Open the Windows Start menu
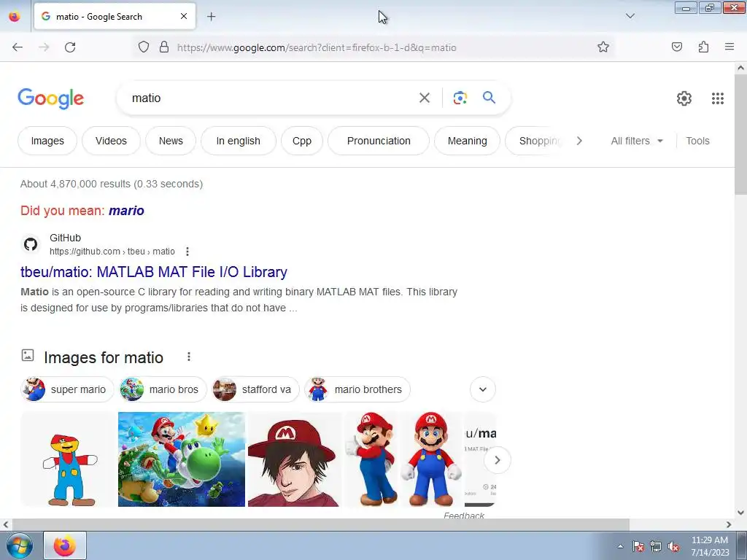This screenshot has width=747, height=560. [x=19, y=545]
